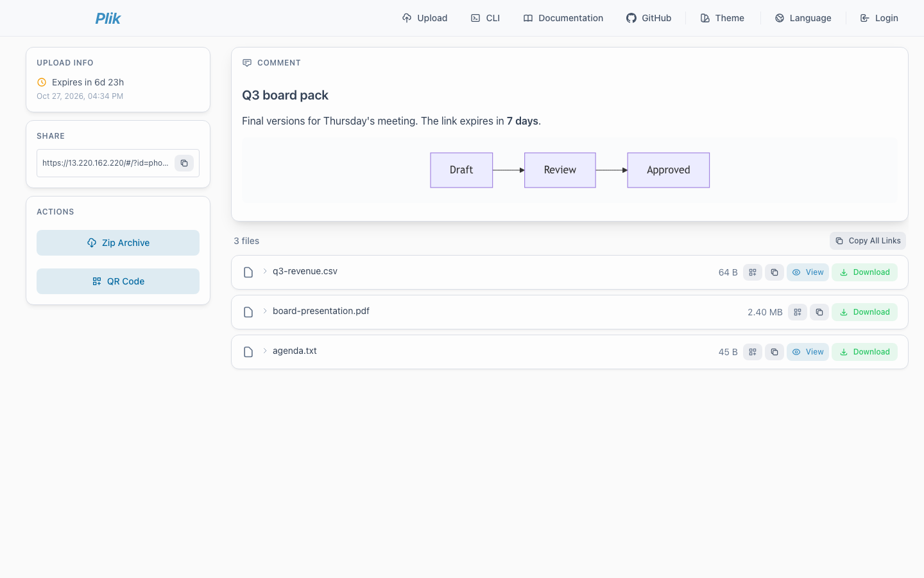Copy link for q3-revenue.csv
924x578 pixels.
tap(774, 272)
